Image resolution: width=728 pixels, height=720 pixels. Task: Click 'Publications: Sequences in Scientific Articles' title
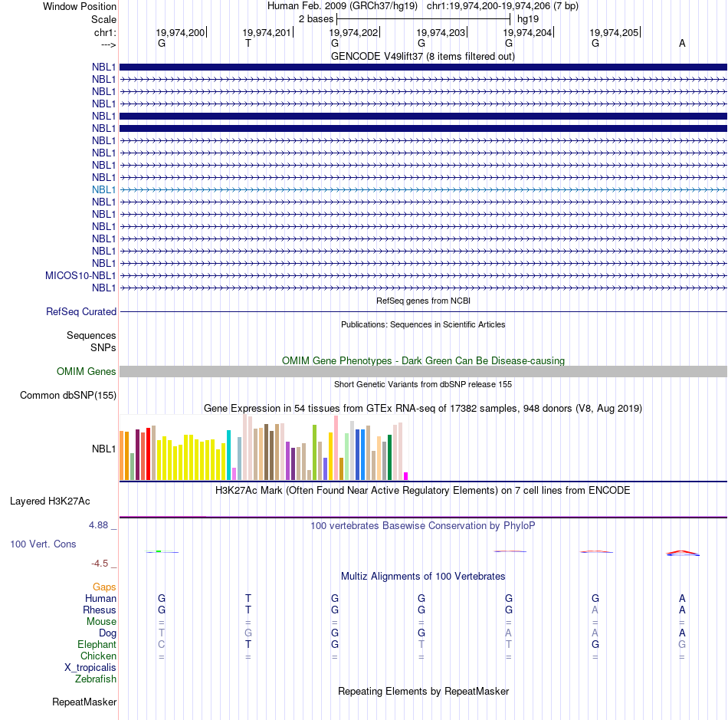tap(423, 324)
